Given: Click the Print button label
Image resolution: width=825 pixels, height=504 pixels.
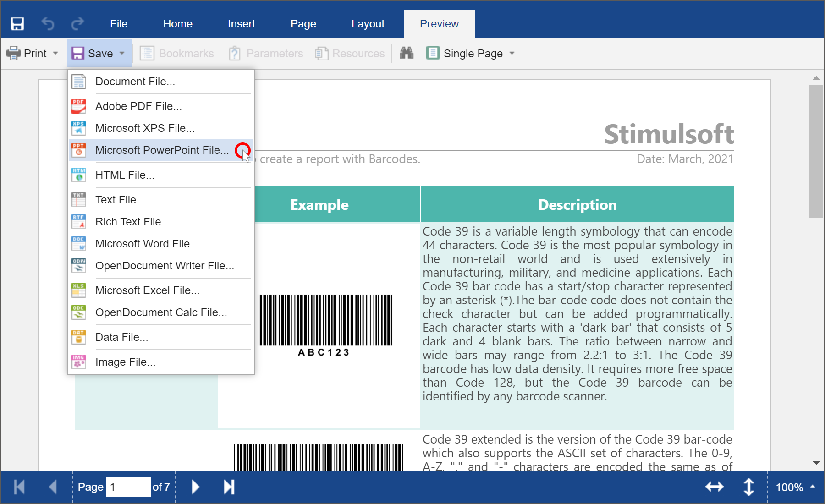Looking at the screenshot, I should 35,54.
